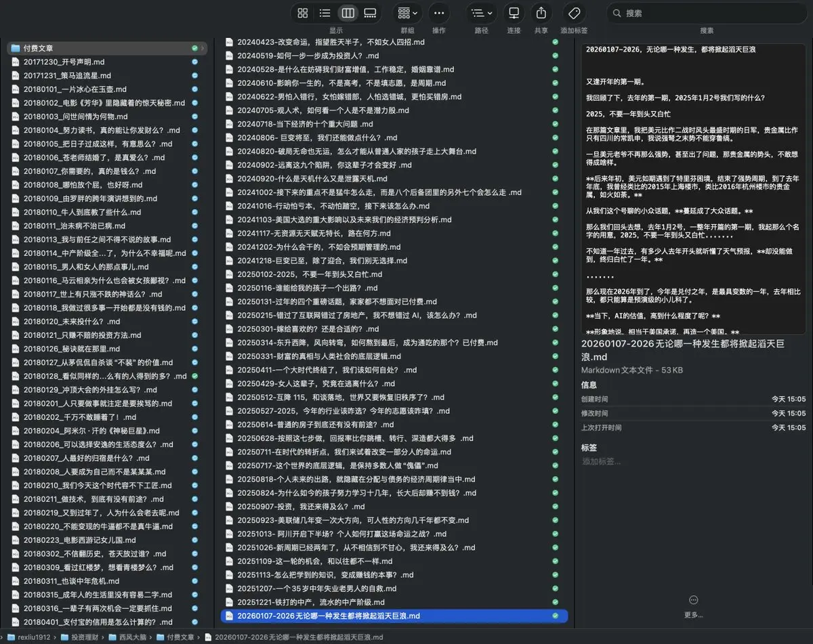Switch to gallery view in toolbar

pyautogui.click(x=370, y=13)
